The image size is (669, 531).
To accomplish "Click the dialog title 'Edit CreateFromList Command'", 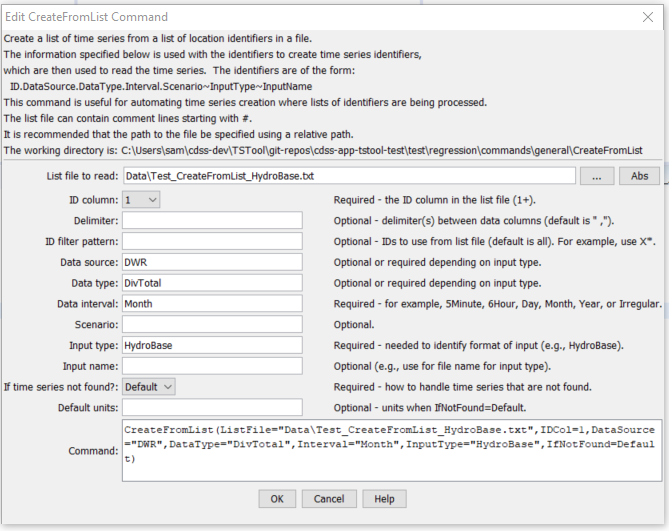I will [x=87, y=17].
